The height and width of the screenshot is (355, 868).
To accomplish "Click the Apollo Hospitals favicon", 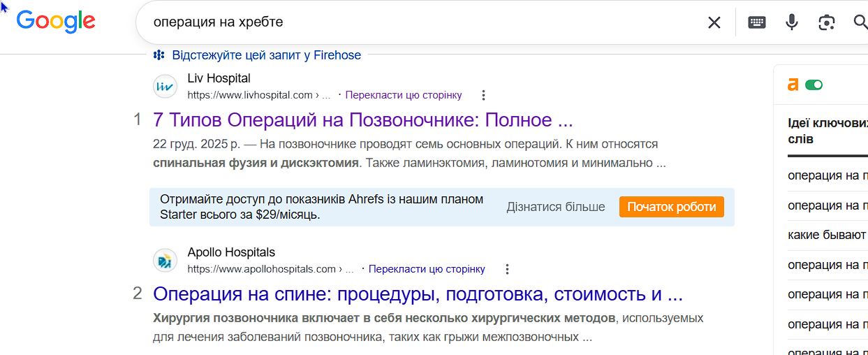I will [165, 261].
